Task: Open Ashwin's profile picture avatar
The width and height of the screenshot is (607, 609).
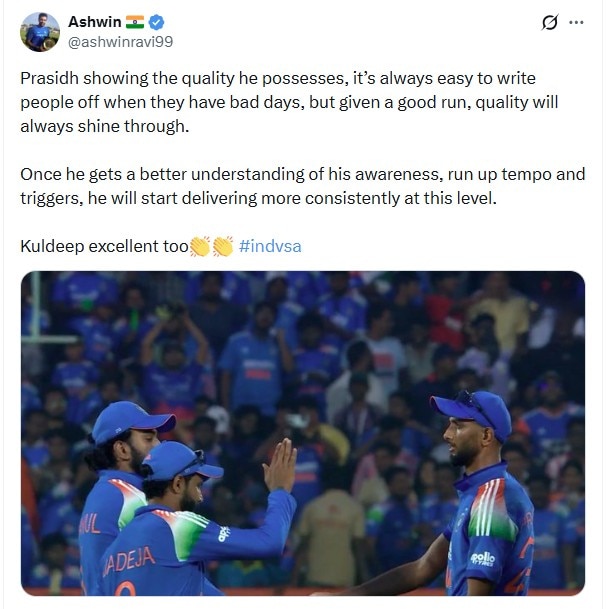Action: (x=39, y=31)
